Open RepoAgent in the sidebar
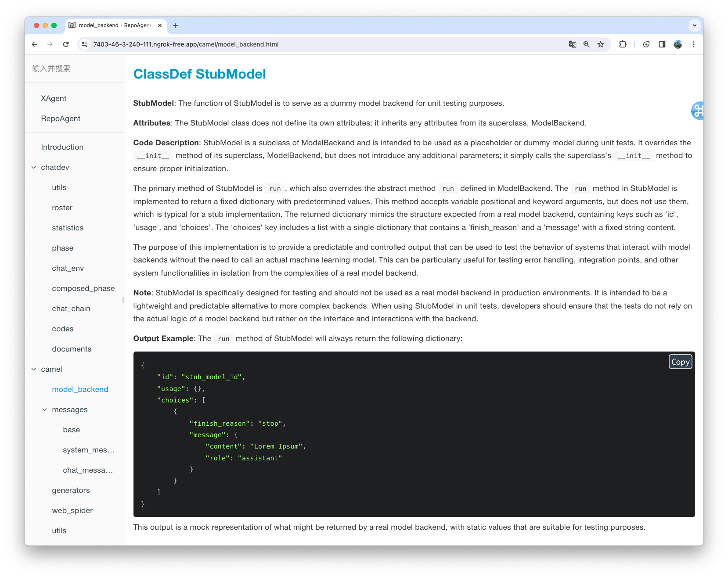Image resolution: width=728 pixels, height=578 pixels. tap(61, 118)
